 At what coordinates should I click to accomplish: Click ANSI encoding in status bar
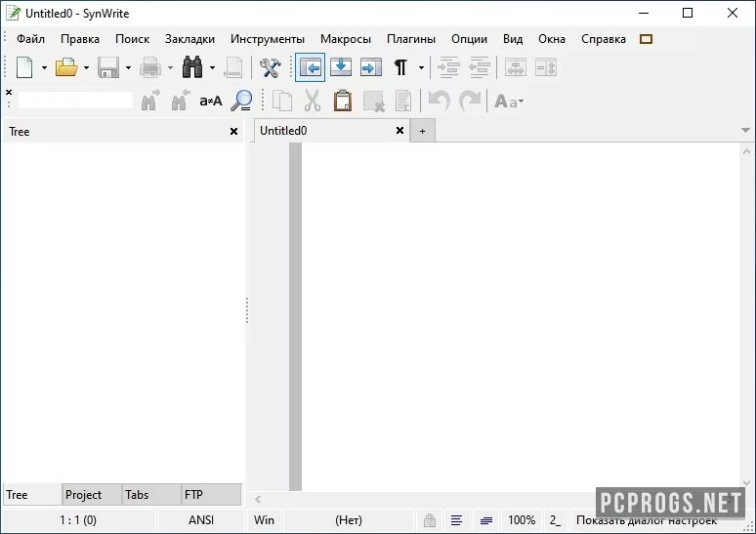[x=201, y=520]
